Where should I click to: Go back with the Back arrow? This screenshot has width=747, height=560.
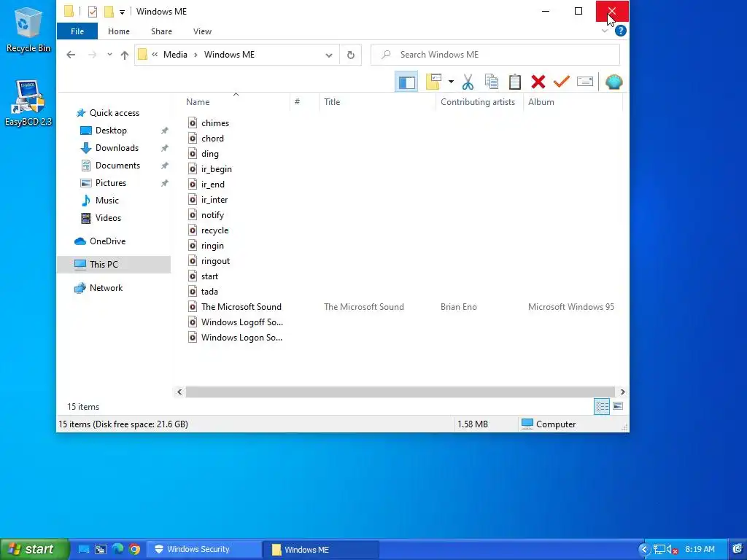click(71, 55)
